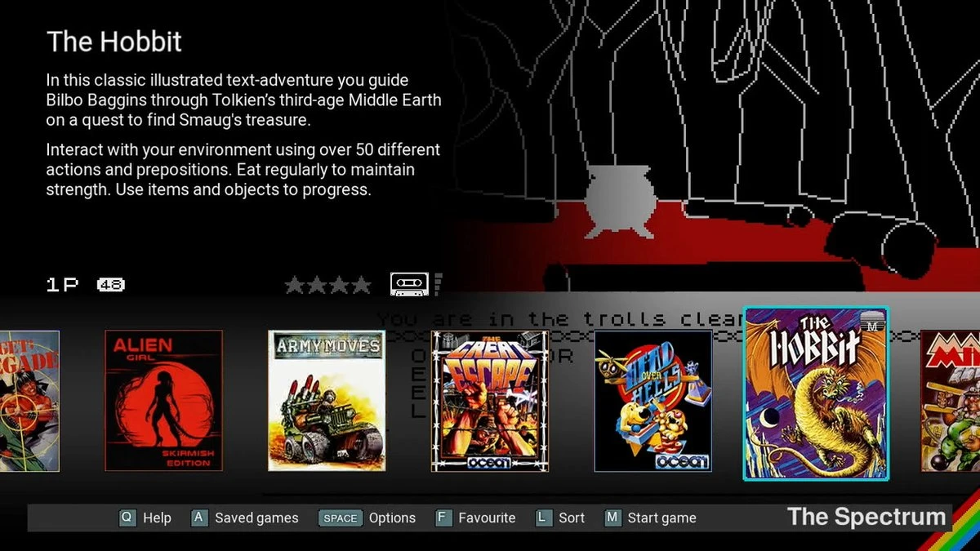Click the four-star rating display
The height and width of the screenshot is (551, 980).
coord(327,285)
